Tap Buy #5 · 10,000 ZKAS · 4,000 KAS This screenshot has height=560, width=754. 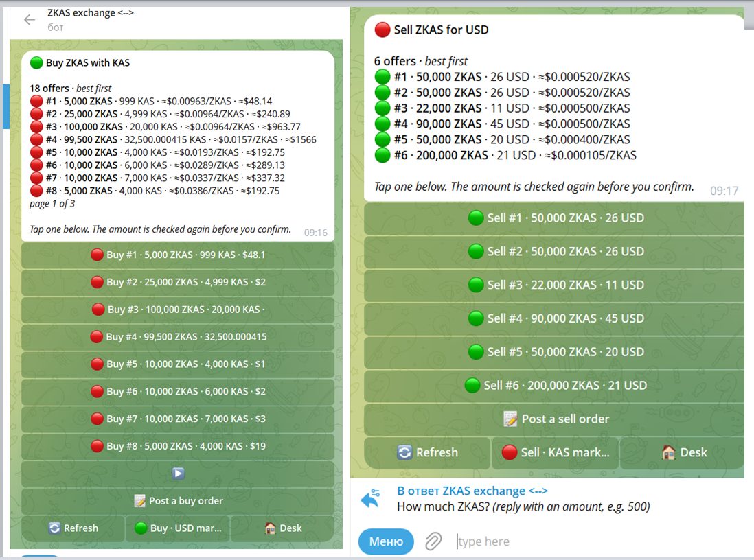pyautogui.click(x=178, y=364)
